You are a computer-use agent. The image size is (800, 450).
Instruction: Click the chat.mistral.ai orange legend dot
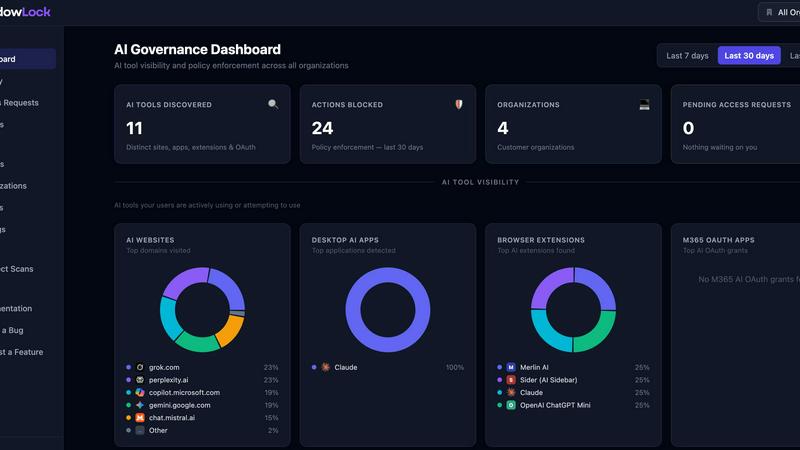pos(129,417)
